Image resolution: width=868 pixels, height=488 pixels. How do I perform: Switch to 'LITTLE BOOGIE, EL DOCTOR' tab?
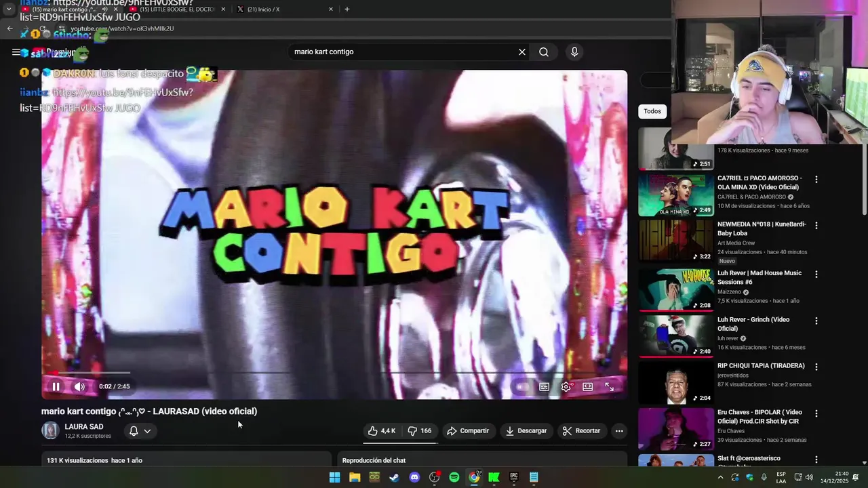178,9
